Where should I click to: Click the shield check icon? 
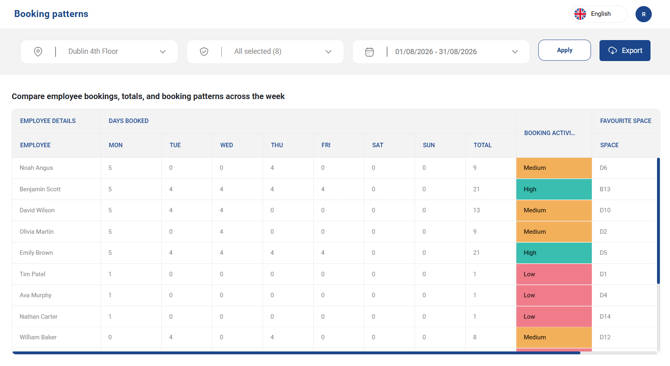point(204,52)
